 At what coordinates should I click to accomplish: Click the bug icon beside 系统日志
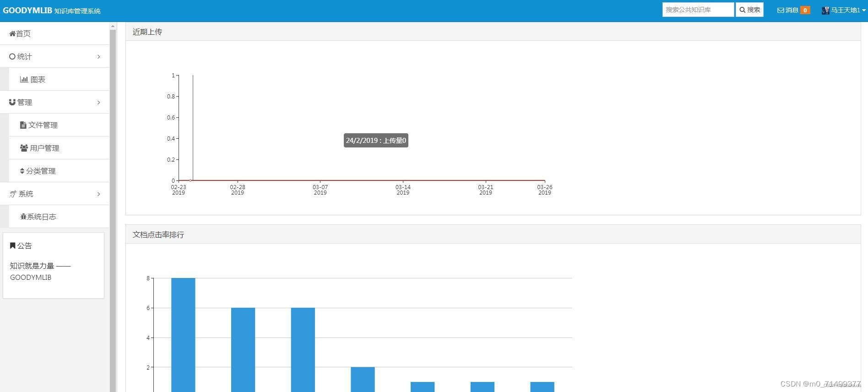pyautogui.click(x=23, y=217)
